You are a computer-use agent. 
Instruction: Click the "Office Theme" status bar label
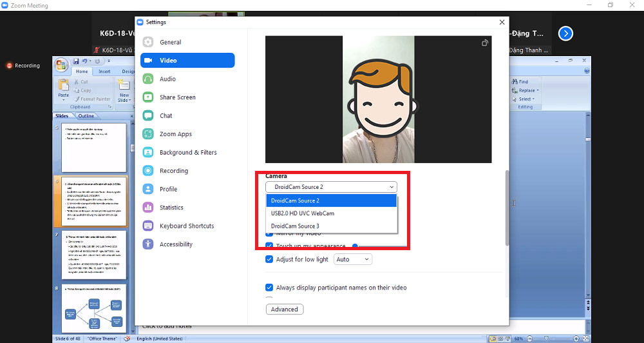(x=102, y=339)
